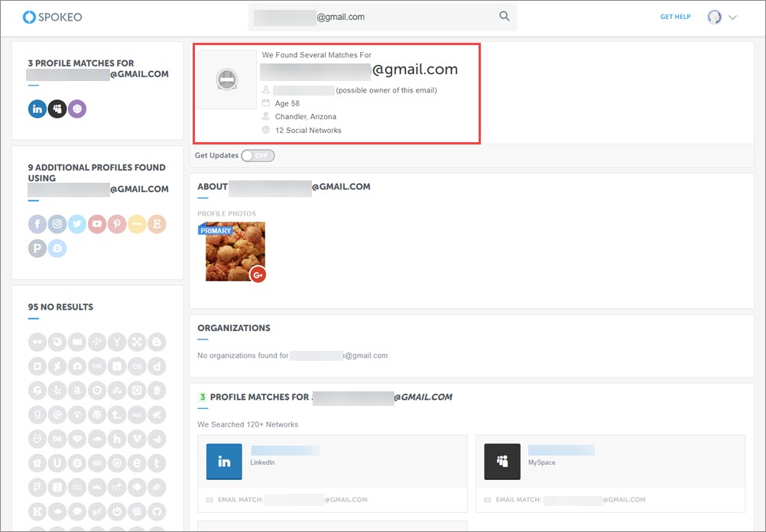Select the Facebook icon under additional profiles
The width and height of the screenshot is (766, 532).
pos(37,224)
